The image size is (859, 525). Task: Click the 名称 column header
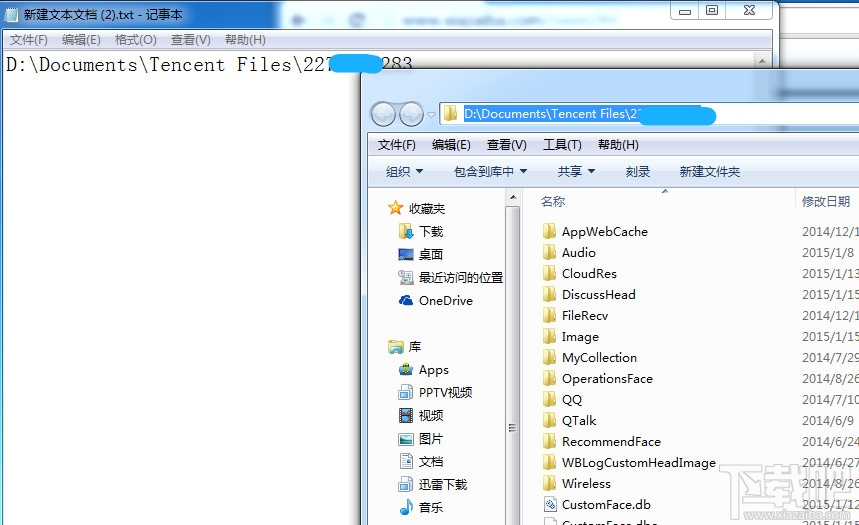(553, 202)
